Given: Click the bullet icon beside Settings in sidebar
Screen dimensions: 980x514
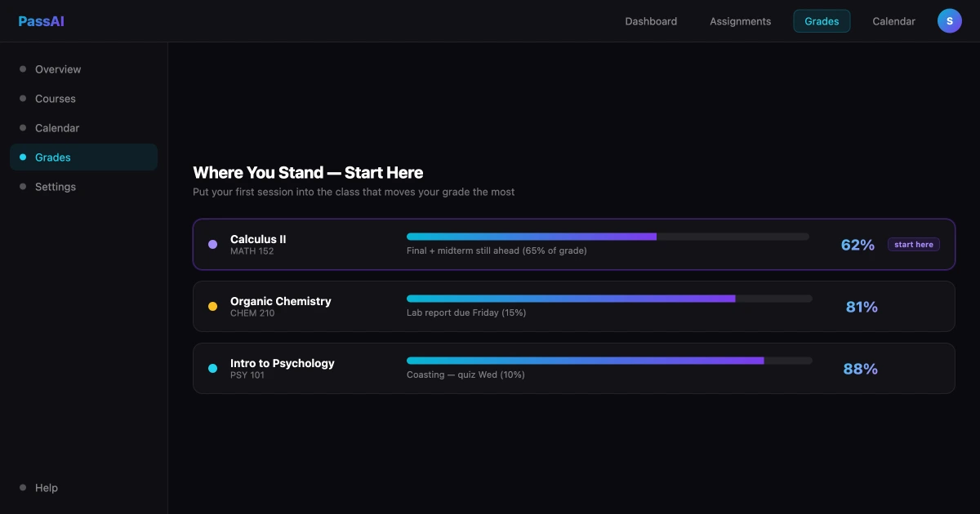Looking at the screenshot, I should click(23, 187).
